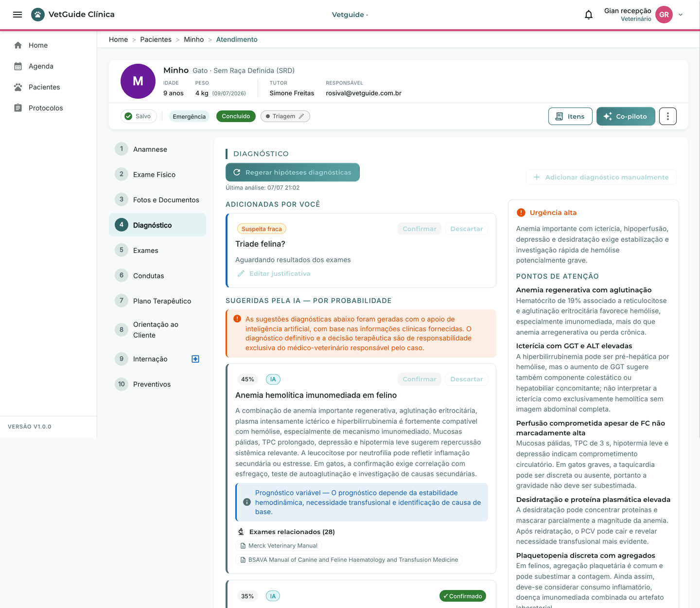
Task: Open the three-dot more options menu
Action: [x=668, y=116]
